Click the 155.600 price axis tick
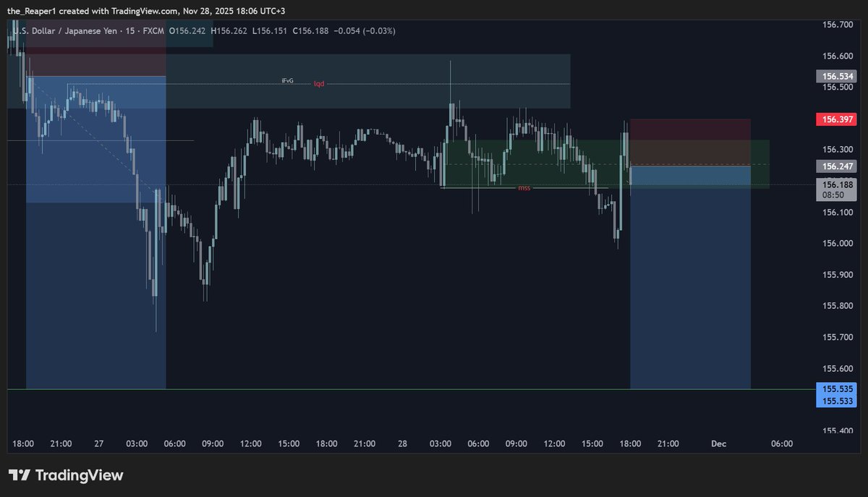868x497 pixels. coord(837,368)
